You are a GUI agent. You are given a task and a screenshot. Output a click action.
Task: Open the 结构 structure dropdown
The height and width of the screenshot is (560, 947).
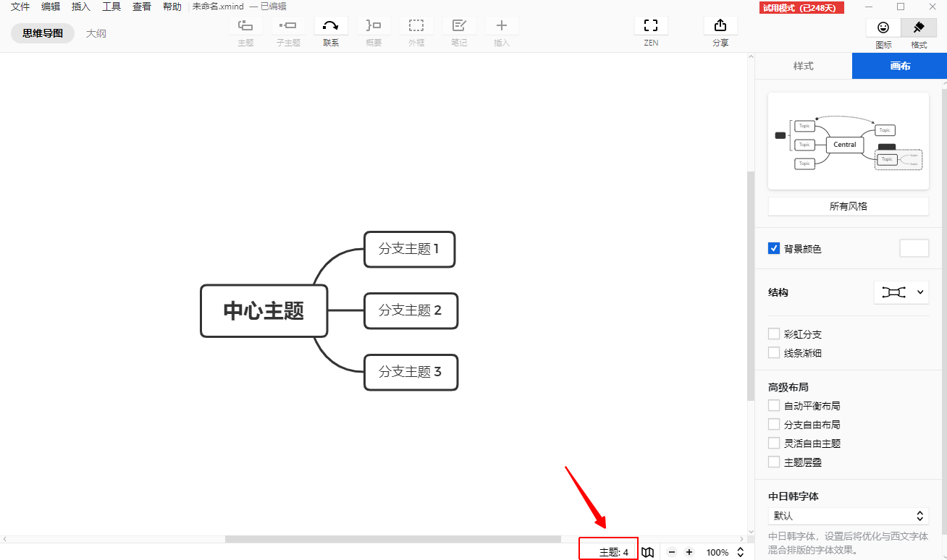tap(901, 292)
